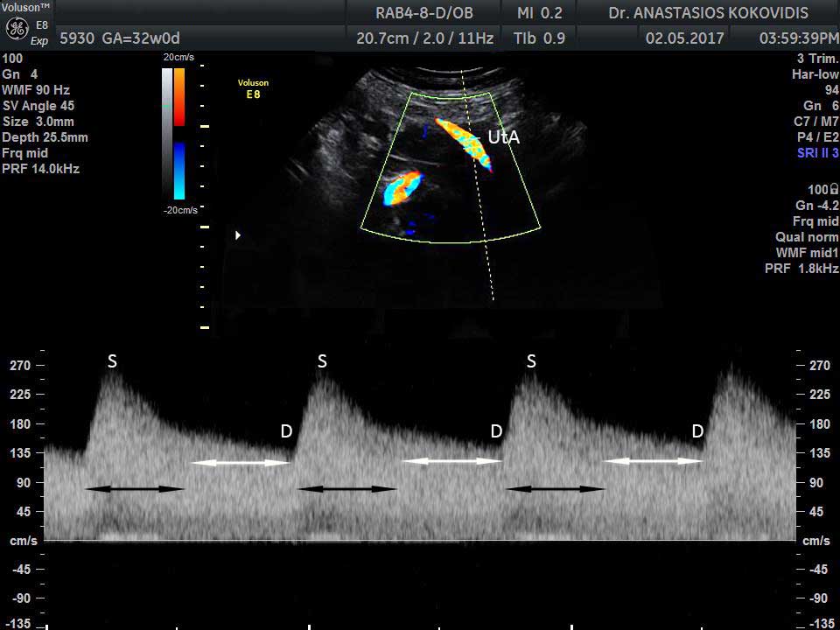Click the '270' velocity label on the left axis

pos(20,366)
